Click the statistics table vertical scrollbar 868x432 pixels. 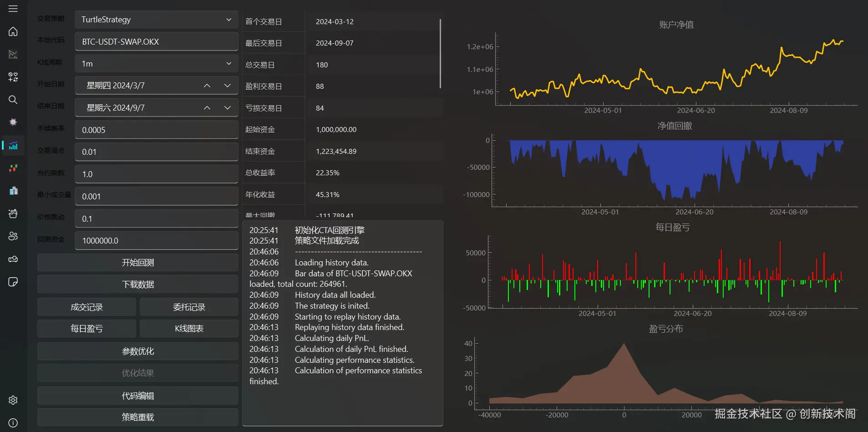(440, 54)
